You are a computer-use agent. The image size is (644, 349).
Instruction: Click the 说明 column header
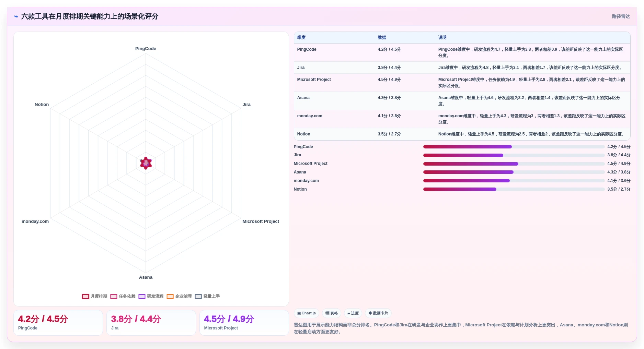[x=442, y=38]
